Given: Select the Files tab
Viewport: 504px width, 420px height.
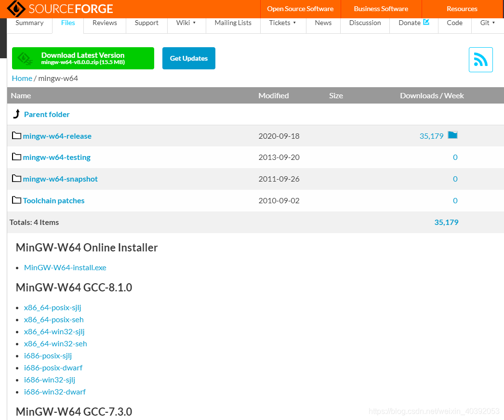Looking at the screenshot, I should 68,23.
